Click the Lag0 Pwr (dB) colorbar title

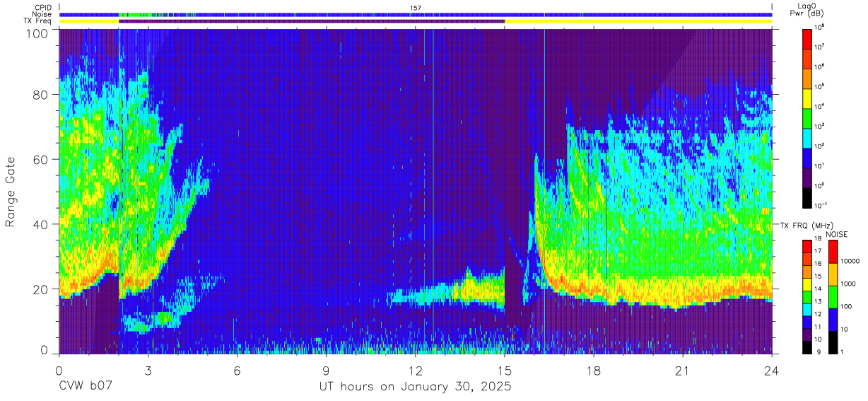[x=809, y=10]
